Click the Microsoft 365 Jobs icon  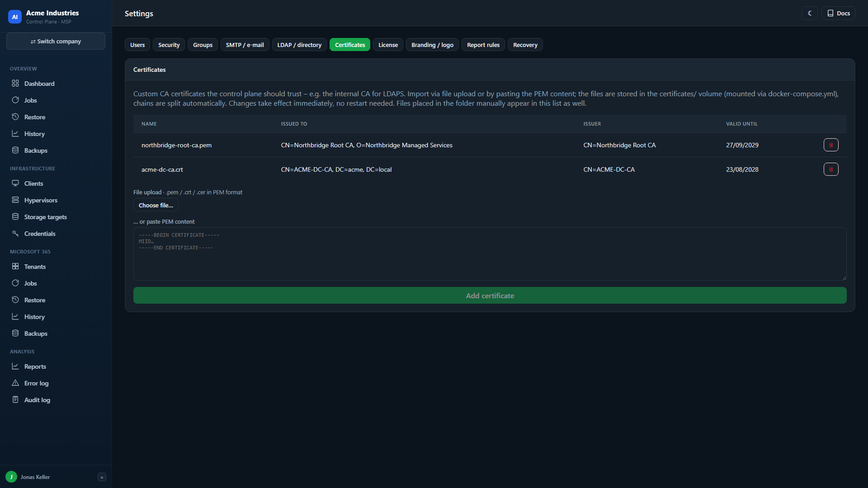(15, 283)
